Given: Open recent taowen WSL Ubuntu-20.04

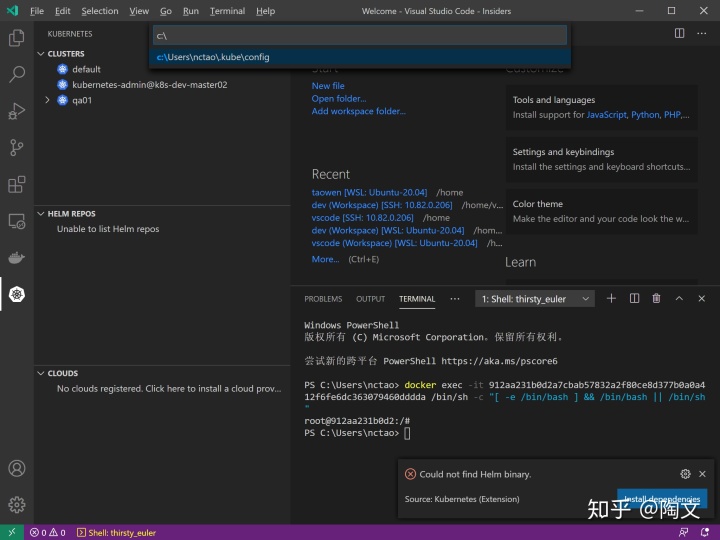Looking at the screenshot, I should coord(369,192).
